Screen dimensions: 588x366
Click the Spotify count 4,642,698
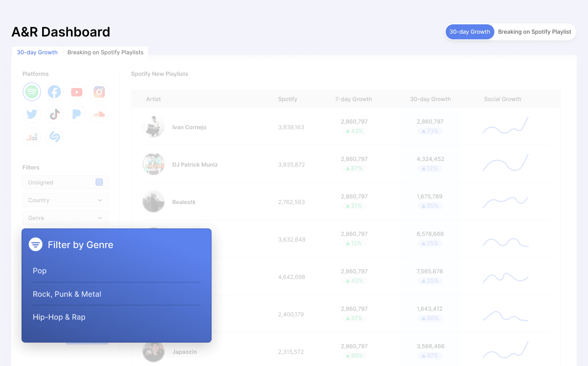(291, 277)
